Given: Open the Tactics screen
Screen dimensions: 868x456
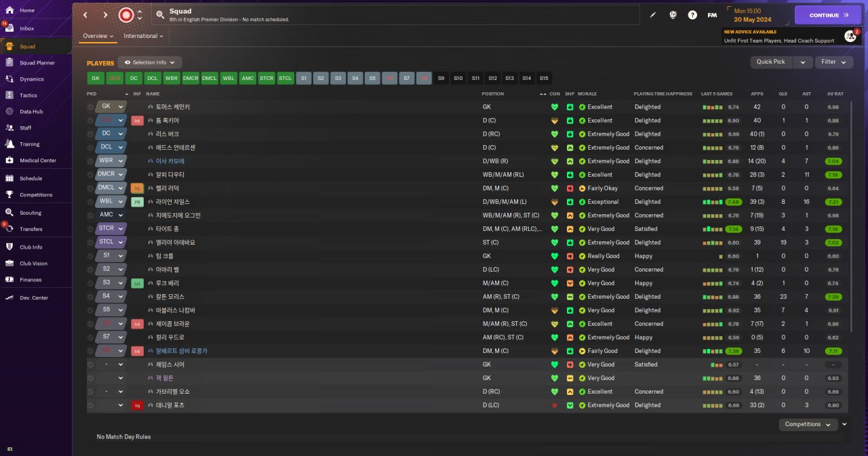Looking at the screenshot, I should click(x=28, y=96).
